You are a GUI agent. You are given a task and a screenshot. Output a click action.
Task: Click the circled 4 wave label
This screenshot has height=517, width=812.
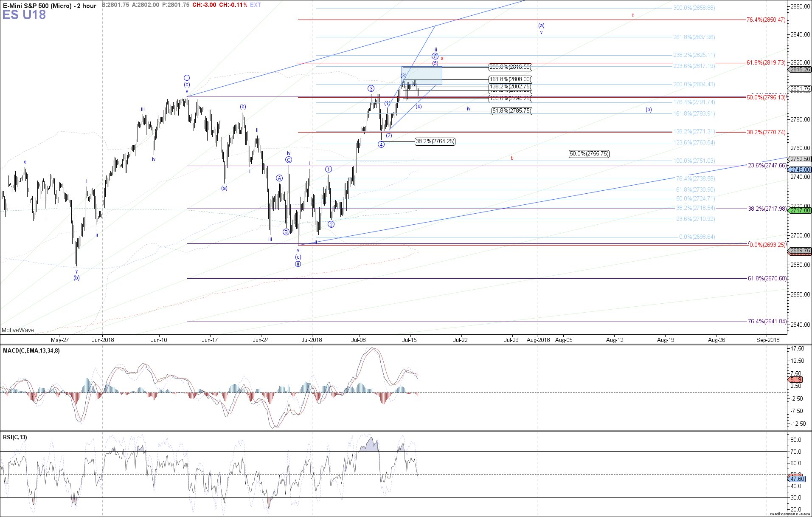pos(381,144)
